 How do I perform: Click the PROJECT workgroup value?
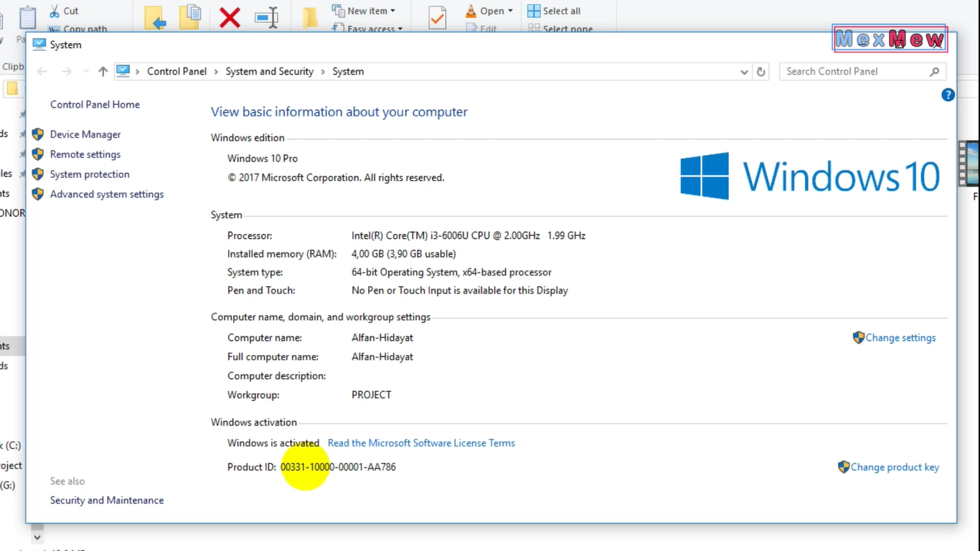point(372,395)
